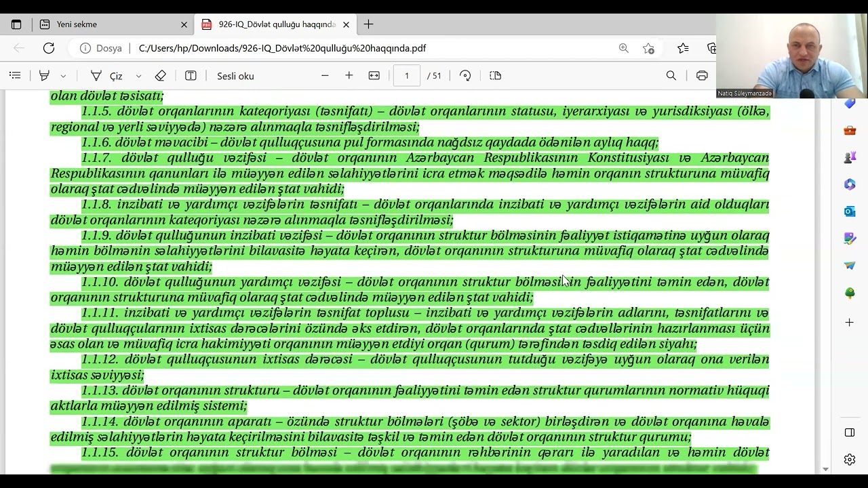The image size is (868, 488).
Task: Open Tools briefcase in Edge sidebar
Action: tap(850, 130)
